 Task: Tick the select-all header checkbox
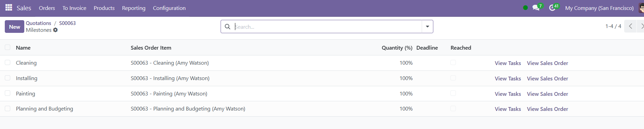[x=8, y=48]
